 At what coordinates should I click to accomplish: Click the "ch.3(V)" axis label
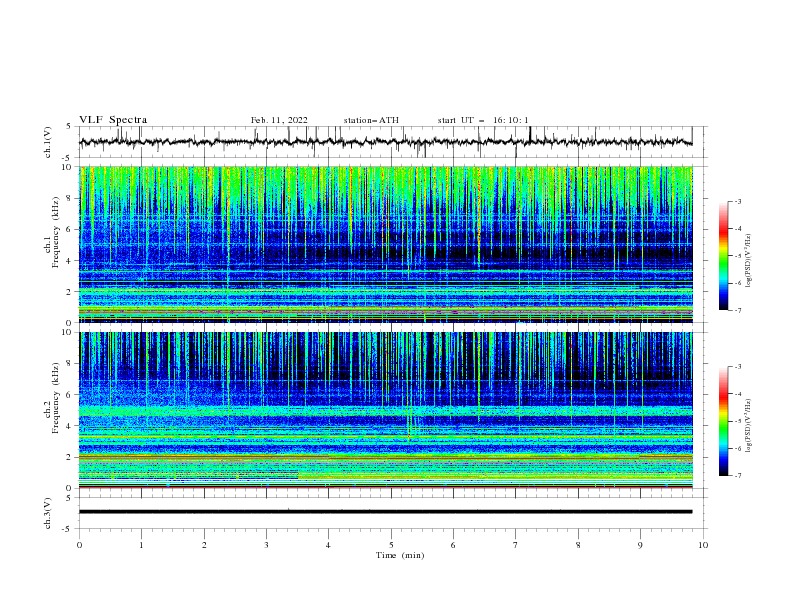pyautogui.click(x=48, y=513)
